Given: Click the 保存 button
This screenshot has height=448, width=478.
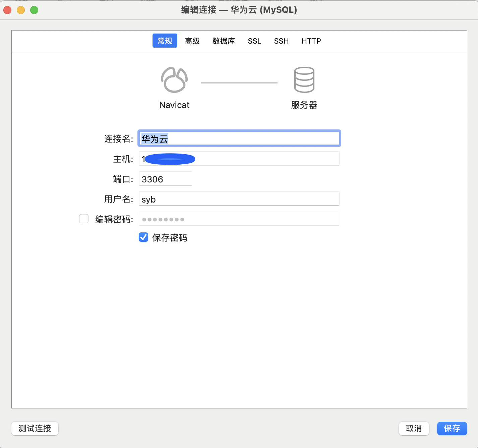Looking at the screenshot, I should tap(452, 428).
